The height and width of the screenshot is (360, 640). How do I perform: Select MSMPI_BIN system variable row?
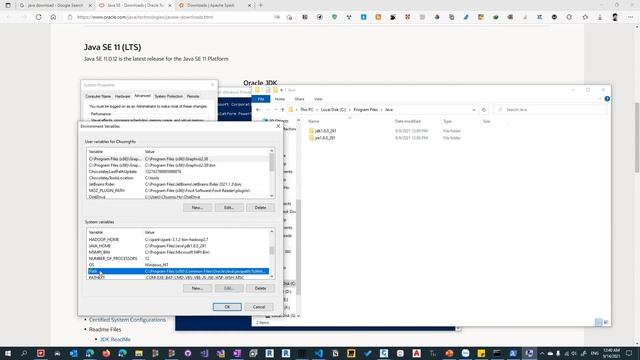coord(178,252)
